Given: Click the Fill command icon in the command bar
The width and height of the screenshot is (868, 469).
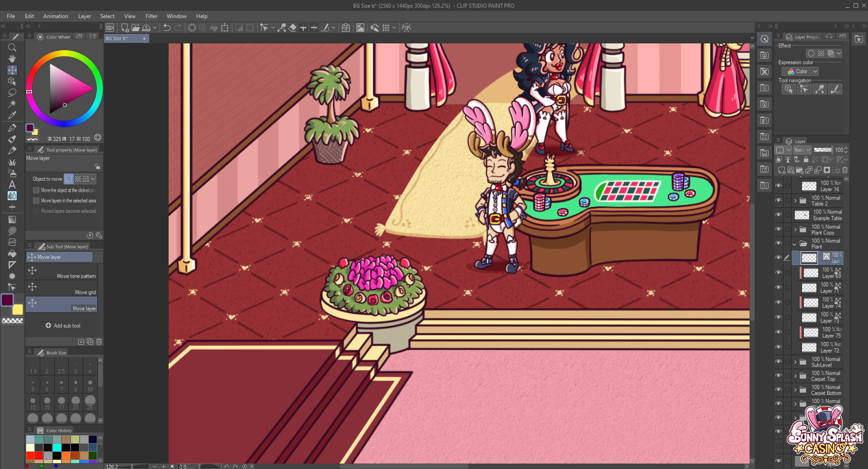Looking at the screenshot, I should point(214,28).
